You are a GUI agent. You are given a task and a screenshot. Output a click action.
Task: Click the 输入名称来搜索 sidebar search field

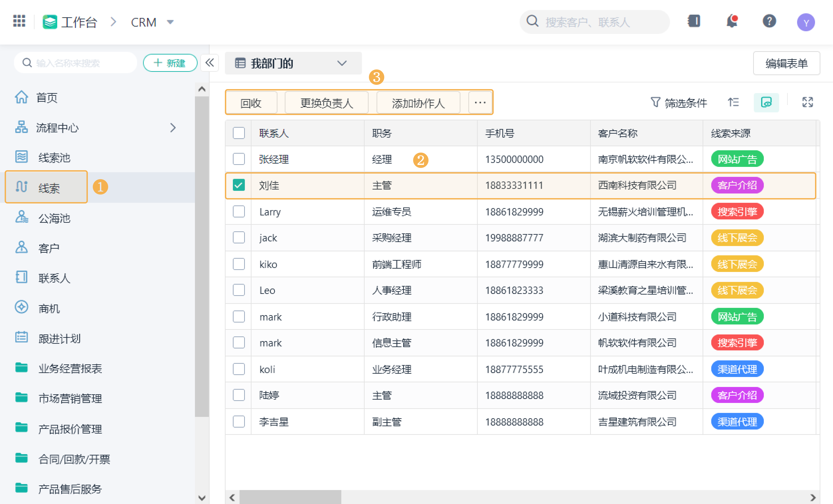75,63
